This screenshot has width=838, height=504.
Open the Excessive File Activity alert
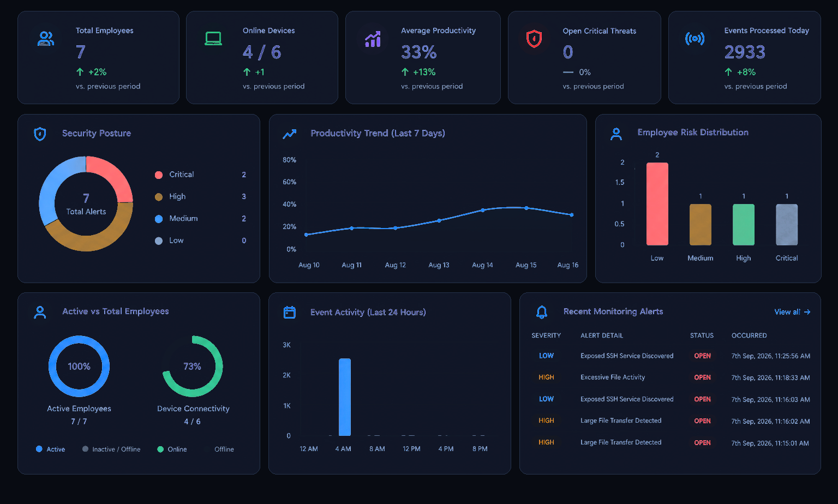(x=671, y=377)
